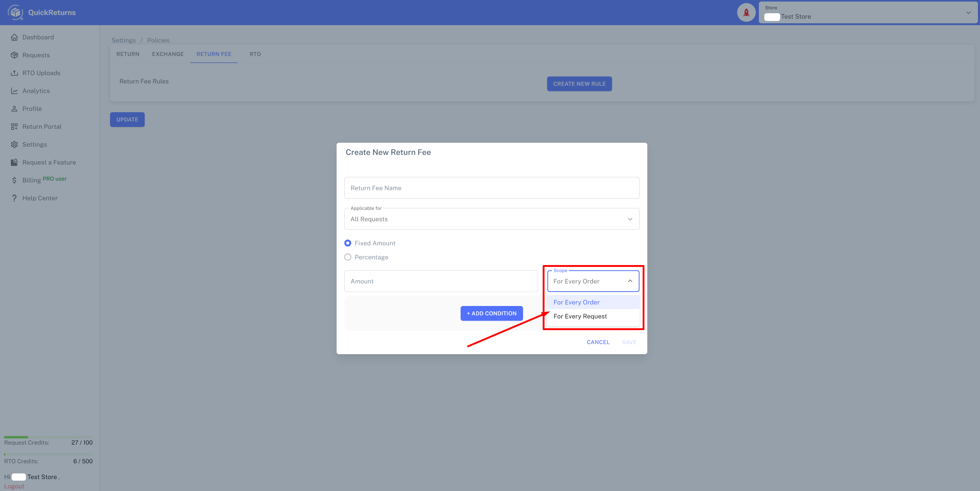Click the UPDATE button

[127, 119]
